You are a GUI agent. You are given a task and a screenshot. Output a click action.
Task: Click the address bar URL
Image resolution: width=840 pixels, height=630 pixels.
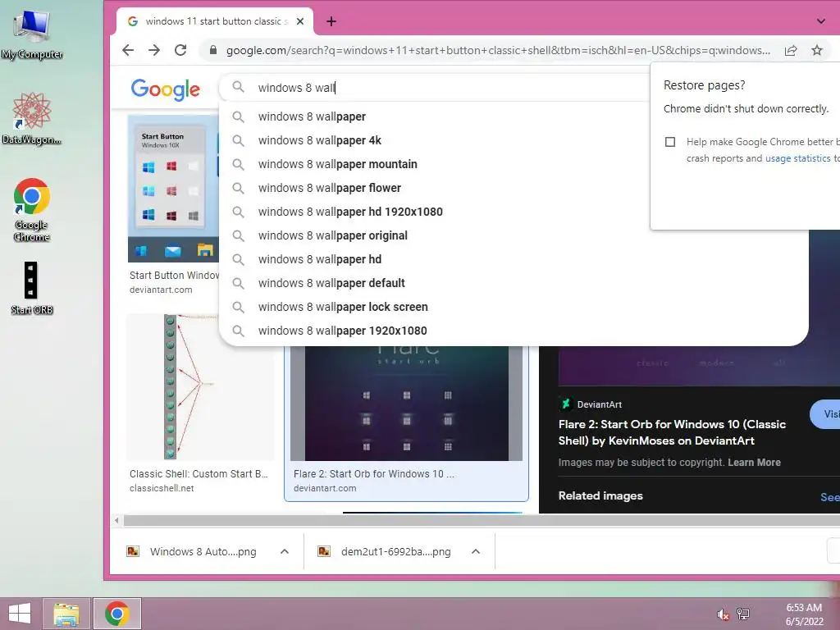498,50
